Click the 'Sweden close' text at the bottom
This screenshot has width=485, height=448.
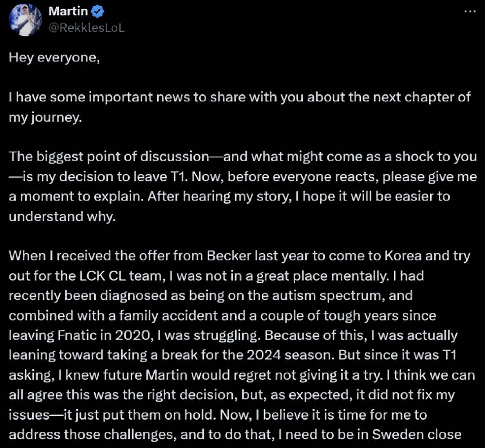[x=417, y=435]
